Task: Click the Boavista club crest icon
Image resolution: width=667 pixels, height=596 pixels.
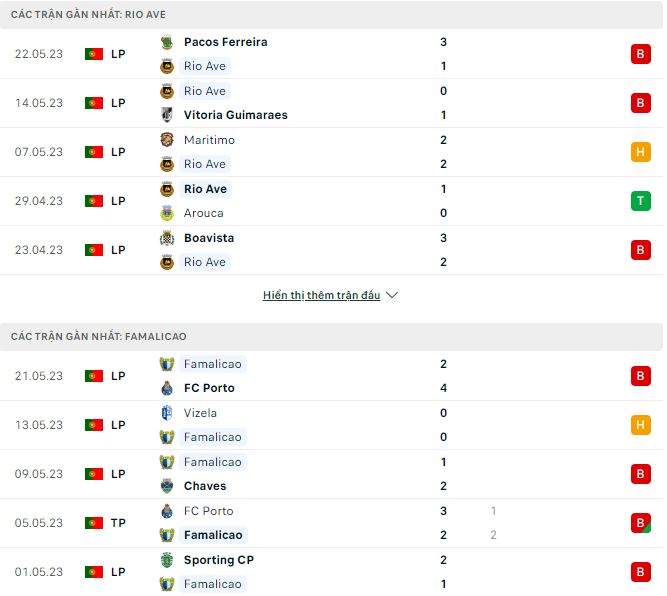Action: 167,238
